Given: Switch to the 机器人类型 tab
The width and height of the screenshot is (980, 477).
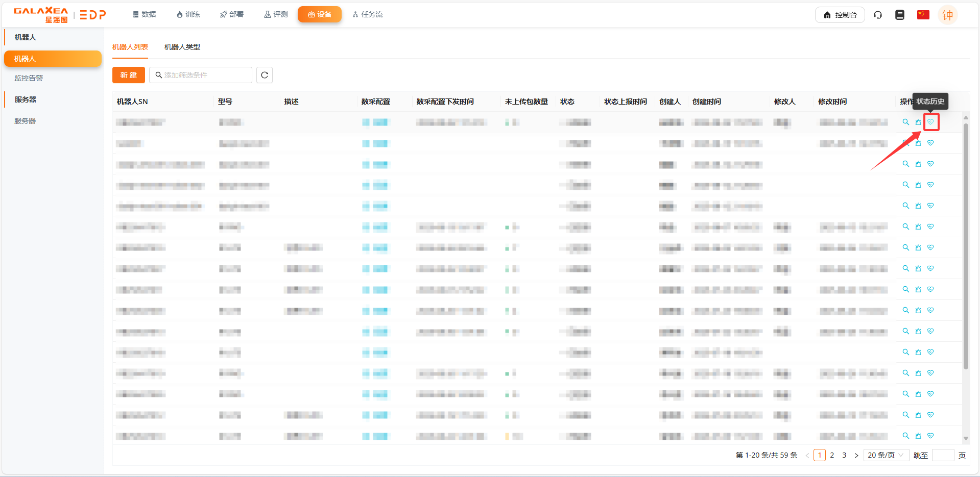Looking at the screenshot, I should pos(182,47).
